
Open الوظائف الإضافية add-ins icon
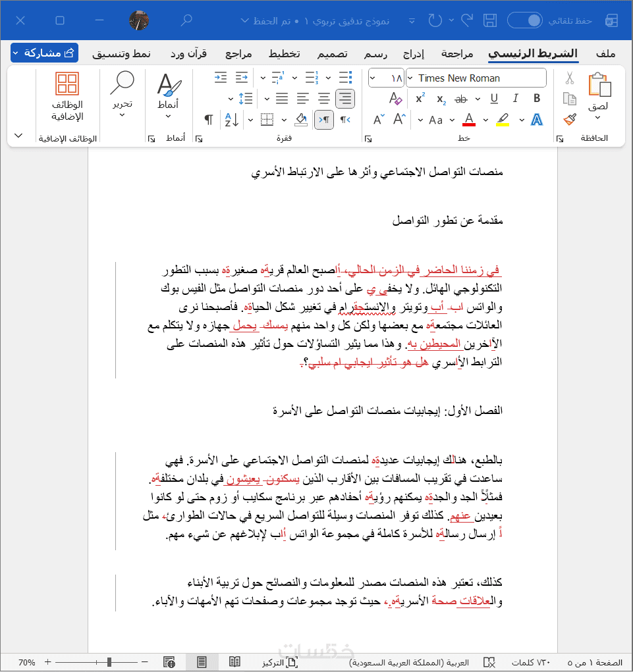point(67,84)
